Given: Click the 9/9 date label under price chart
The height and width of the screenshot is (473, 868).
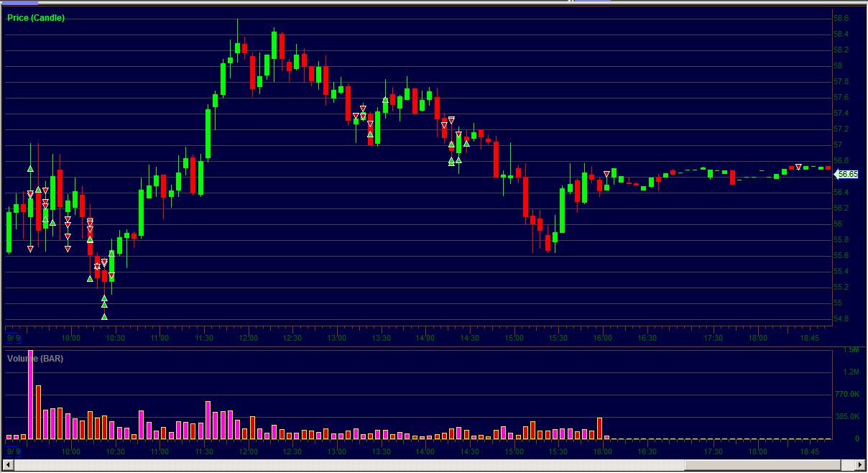Looking at the screenshot, I should click(14, 337).
